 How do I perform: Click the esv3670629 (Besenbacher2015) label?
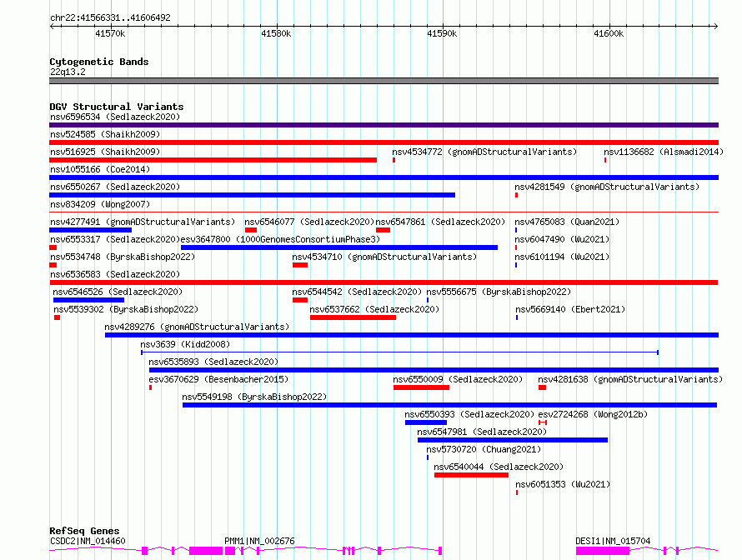pos(218,379)
